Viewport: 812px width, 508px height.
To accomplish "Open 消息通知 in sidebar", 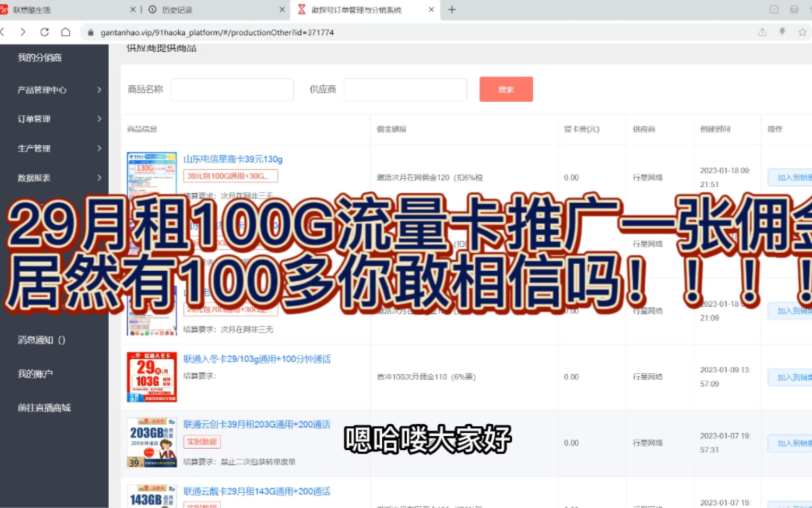I will coord(41,340).
